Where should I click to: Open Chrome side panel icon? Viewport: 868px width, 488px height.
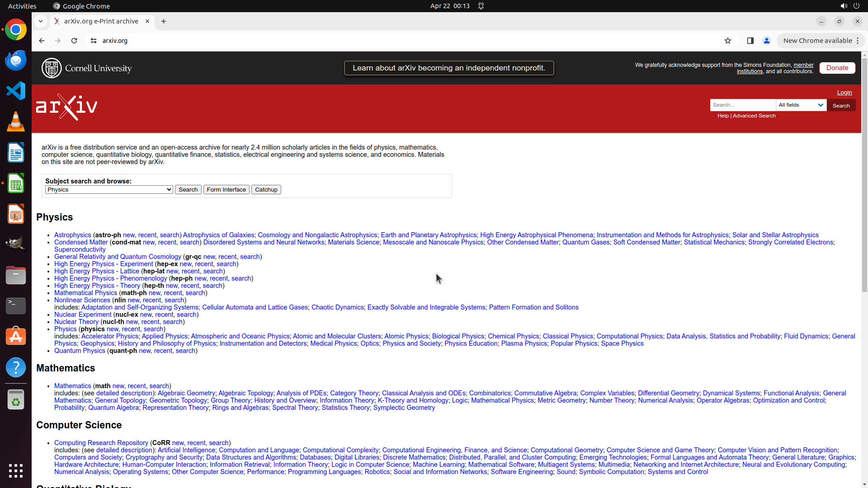[750, 41]
